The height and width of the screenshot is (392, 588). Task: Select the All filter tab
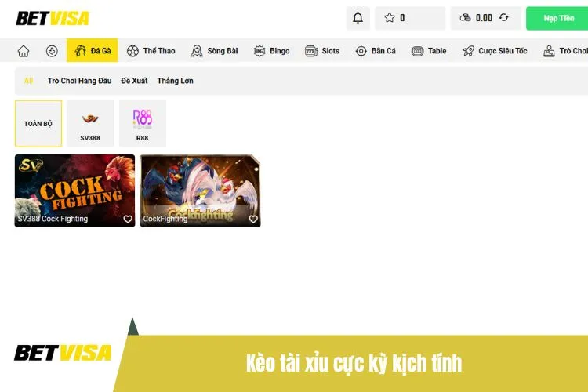point(28,81)
